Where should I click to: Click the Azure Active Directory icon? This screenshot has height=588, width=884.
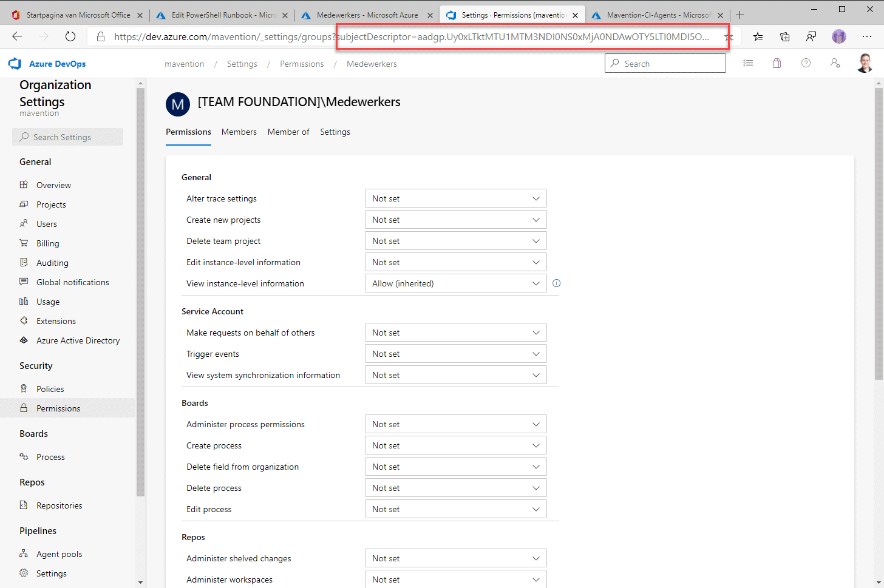tap(24, 340)
